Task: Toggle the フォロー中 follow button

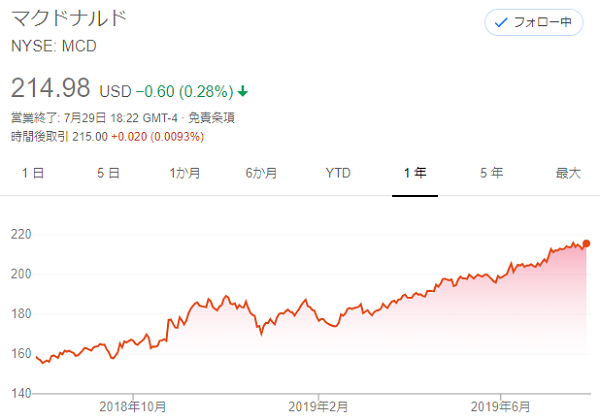Action: coord(534,23)
